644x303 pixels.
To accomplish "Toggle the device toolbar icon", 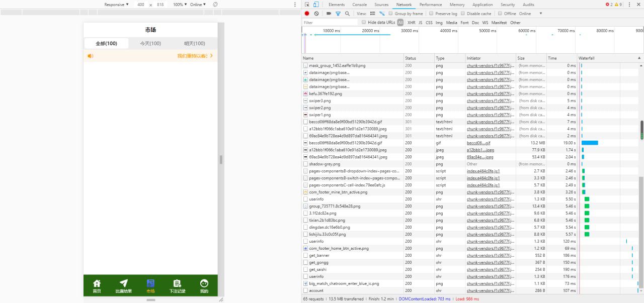I will coord(316,5).
